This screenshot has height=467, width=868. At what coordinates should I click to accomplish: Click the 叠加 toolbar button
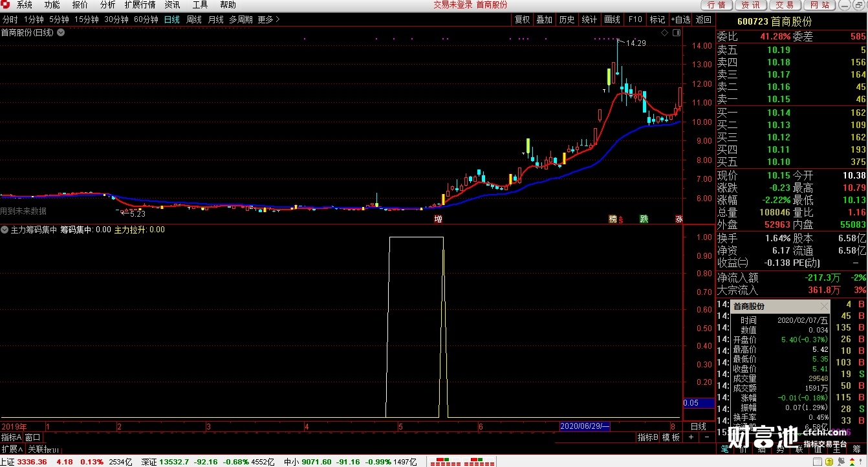point(545,19)
